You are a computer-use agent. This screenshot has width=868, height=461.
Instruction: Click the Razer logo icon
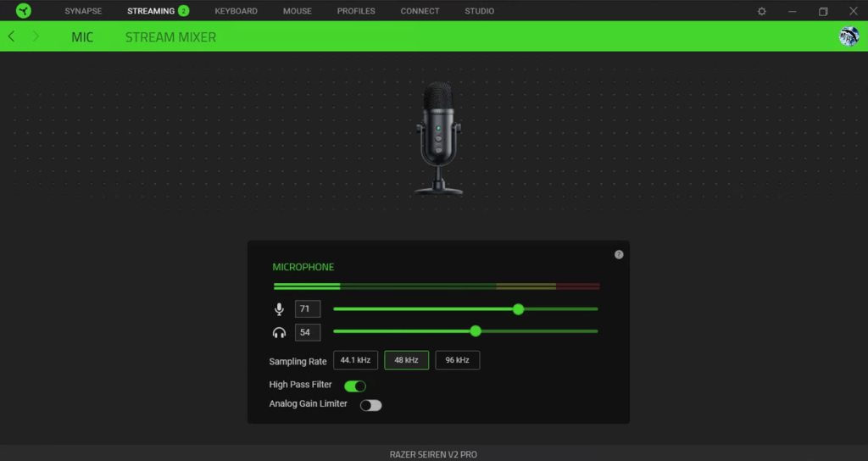[23, 11]
